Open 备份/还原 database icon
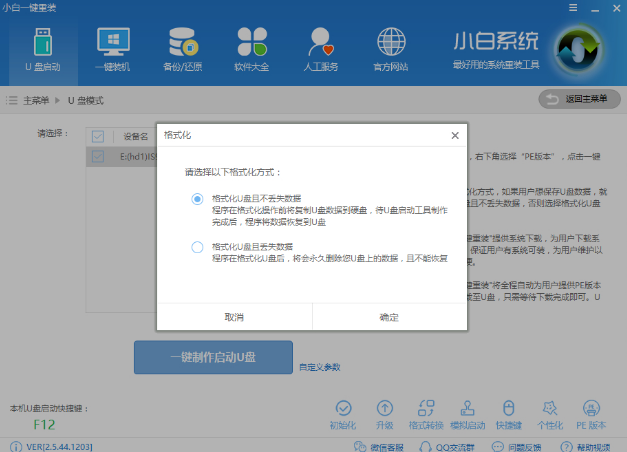This screenshot has height=452, width=627. (x=182, y=50)
